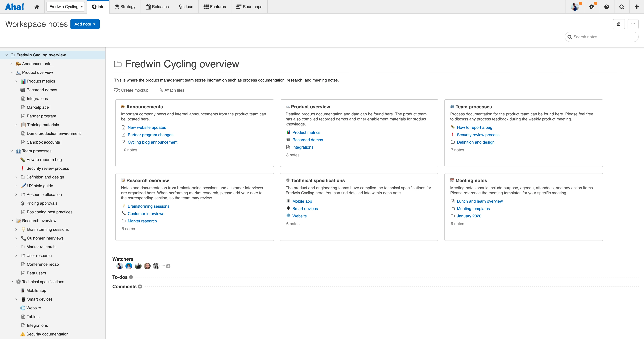644x339 pixels.
Task: Open the settings gear icon
Action: pyautogui.click(x=592, y=7)
